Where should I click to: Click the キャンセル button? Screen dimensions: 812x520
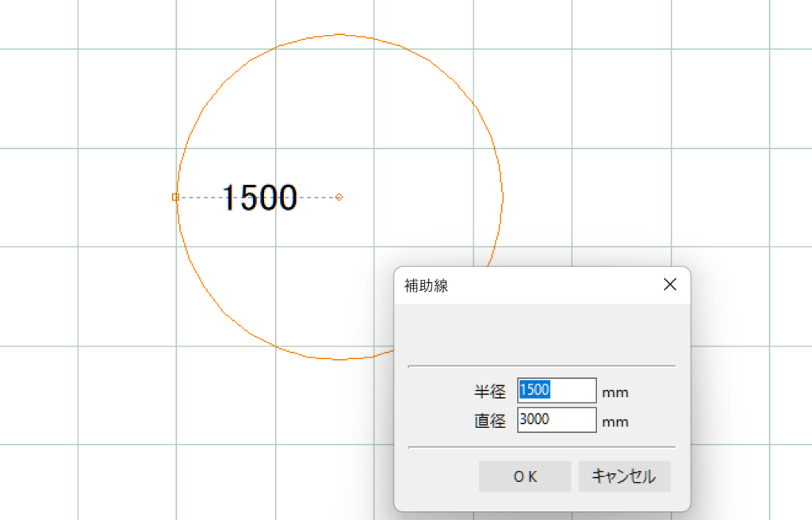[624, 476]
